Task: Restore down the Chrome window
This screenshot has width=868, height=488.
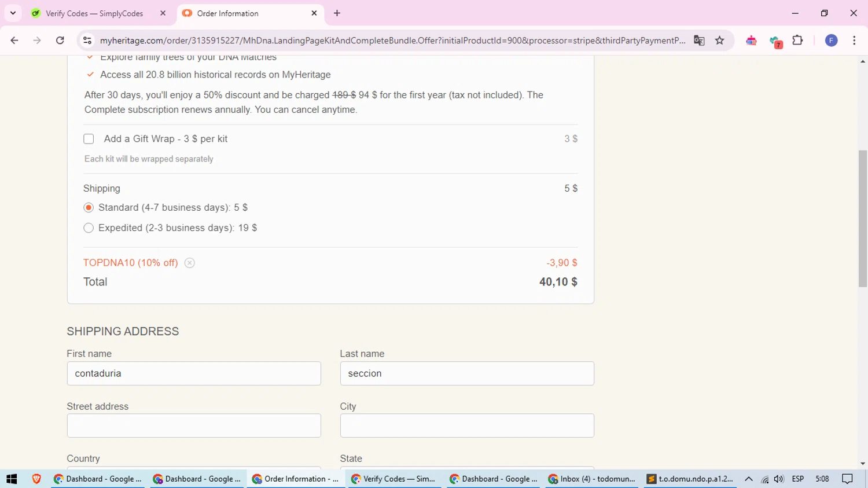Action: click(824, 13)
